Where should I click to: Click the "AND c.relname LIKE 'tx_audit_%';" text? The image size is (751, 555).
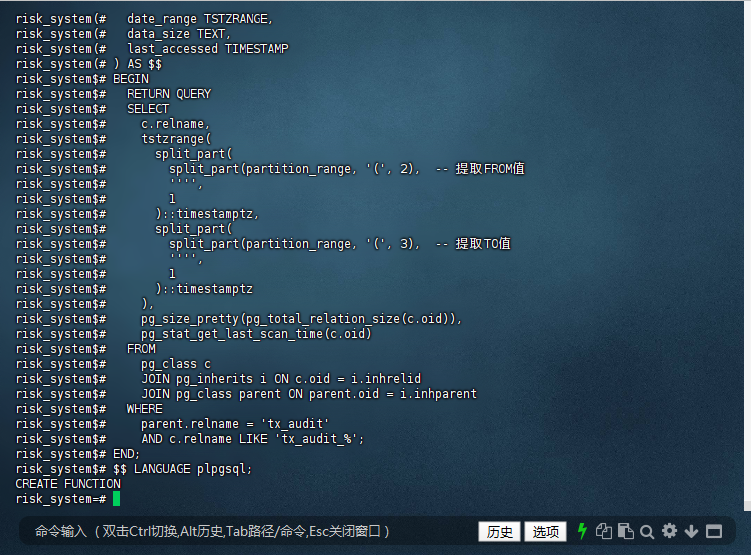click(252, 439)
